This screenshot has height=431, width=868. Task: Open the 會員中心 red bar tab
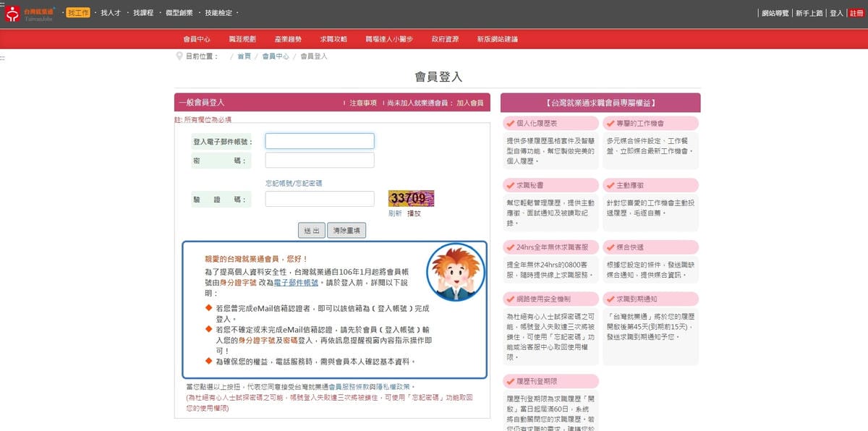click(x=197, y=39)
